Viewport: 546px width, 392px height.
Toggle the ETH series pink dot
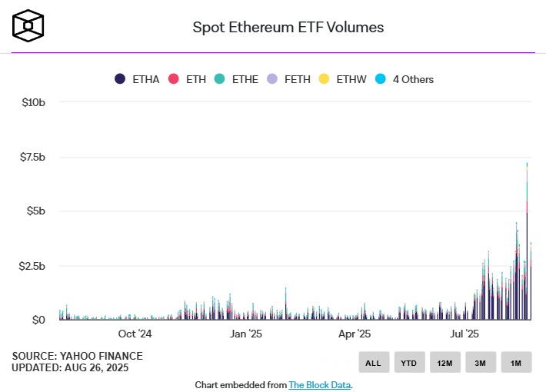[x=174, y=79]
